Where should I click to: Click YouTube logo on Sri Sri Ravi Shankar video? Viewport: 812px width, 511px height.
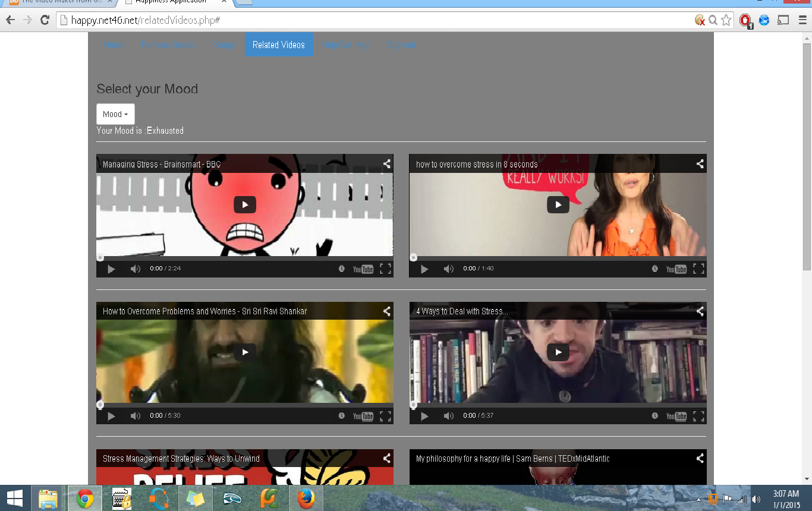(x=363, y=417)
